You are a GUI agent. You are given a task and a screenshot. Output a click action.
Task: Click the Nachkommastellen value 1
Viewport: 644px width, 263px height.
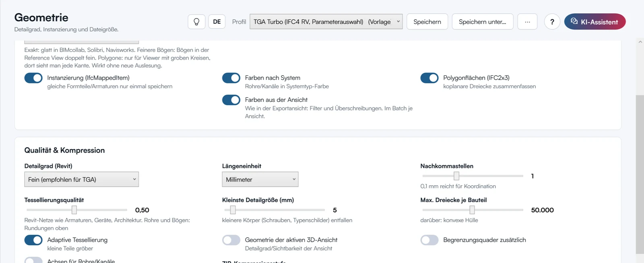(533, 176)
